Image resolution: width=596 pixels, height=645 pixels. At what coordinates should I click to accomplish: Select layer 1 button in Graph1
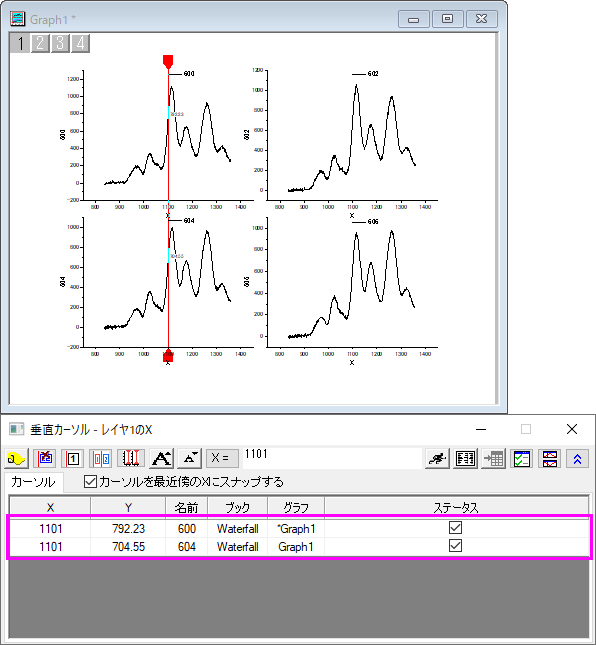[x=20, y=43]
